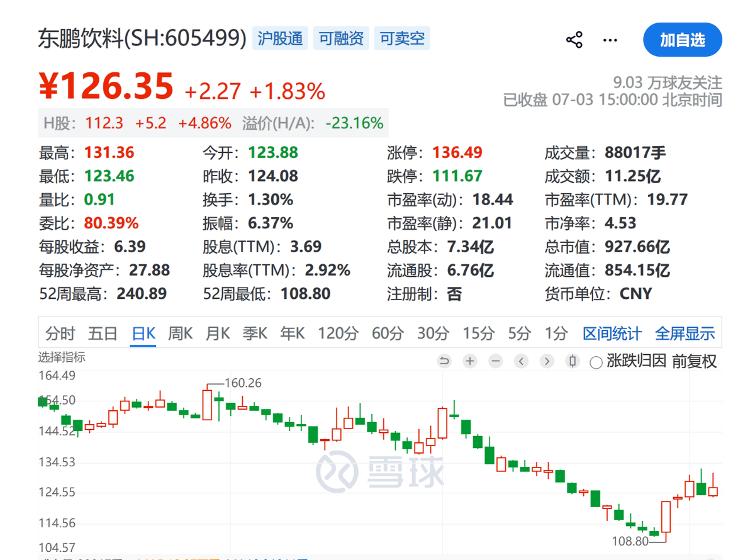Switch to the 五日 chart tab
The image size is (755, 560).
(x=103, y=333)
